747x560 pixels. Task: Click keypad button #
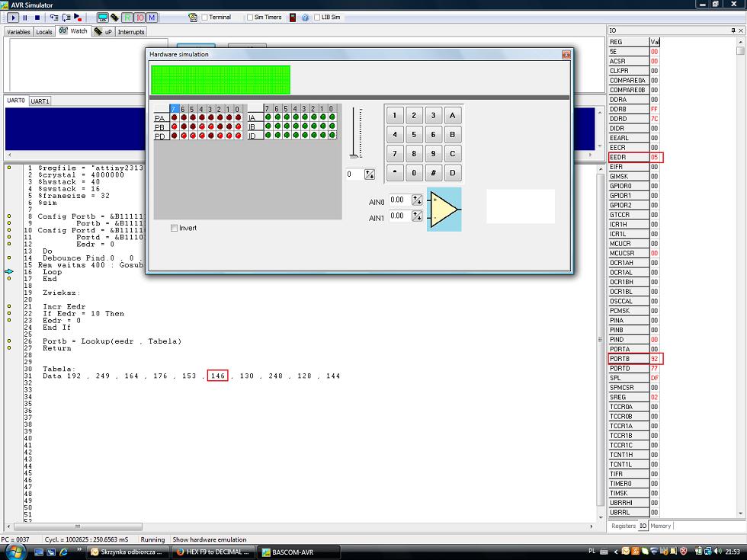click(433, 173)
